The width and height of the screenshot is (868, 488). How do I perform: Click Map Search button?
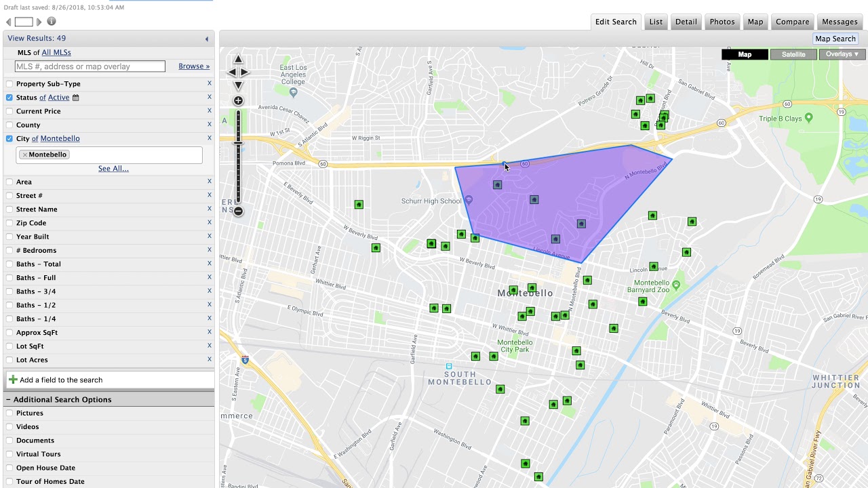point(835,39)
